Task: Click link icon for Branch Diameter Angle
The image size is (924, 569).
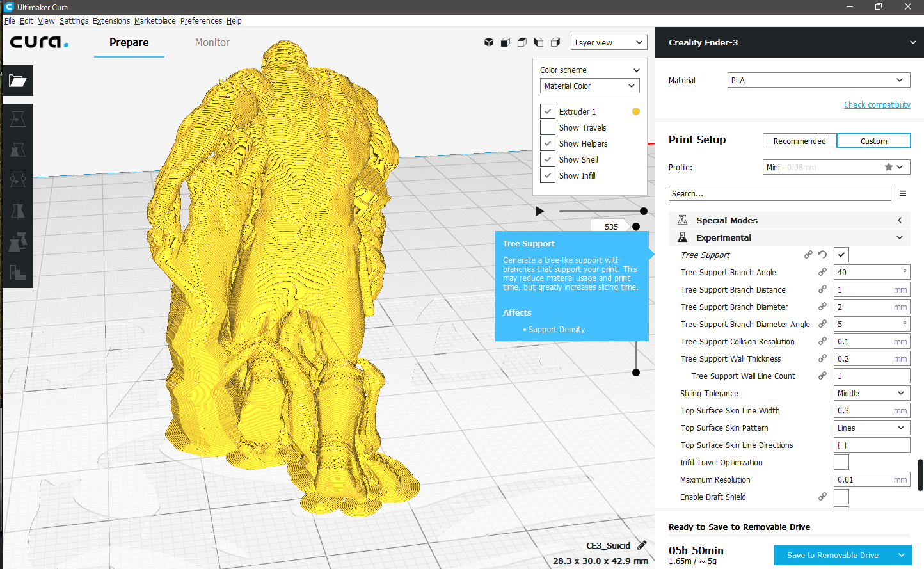Action: point(822,324)
